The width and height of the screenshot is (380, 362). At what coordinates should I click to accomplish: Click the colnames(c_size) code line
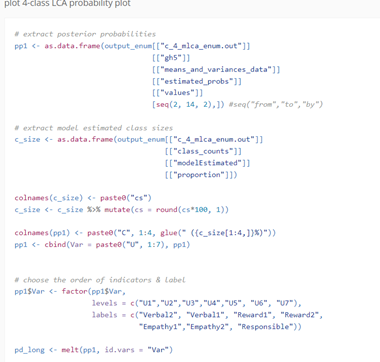tap(83, 198)
